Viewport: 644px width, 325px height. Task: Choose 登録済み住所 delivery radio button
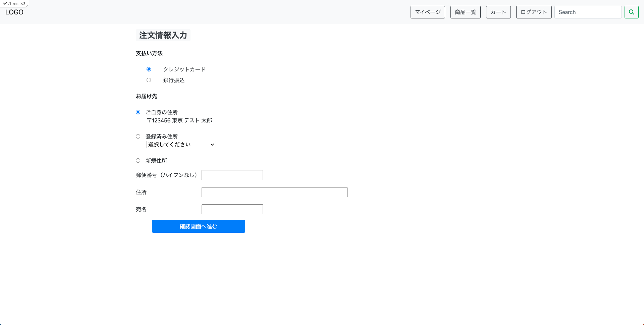138,137
